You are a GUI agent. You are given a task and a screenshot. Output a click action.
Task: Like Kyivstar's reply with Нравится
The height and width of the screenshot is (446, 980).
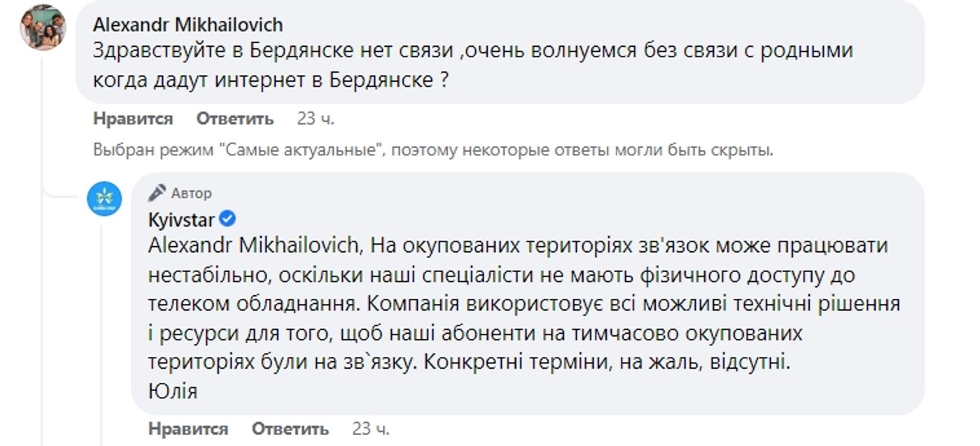point(188,429)
